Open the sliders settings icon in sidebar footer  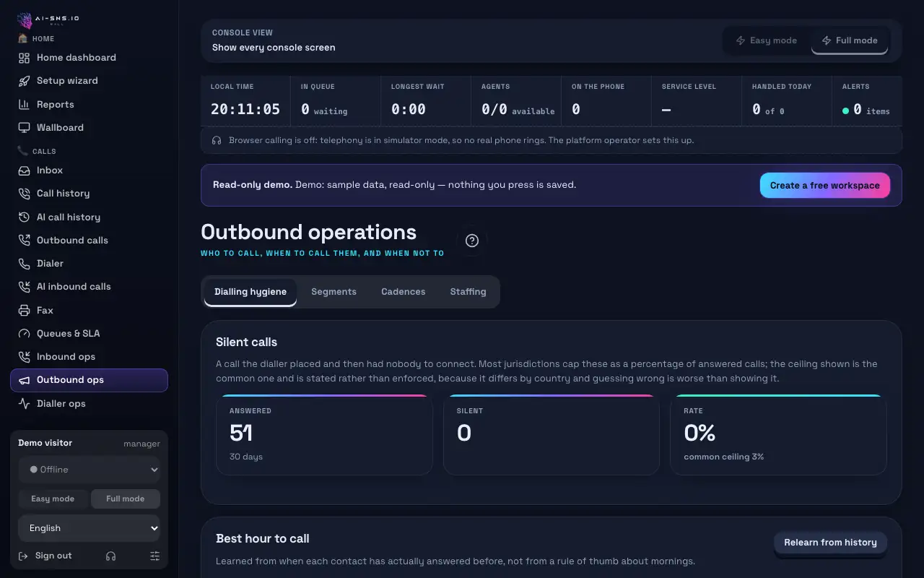[154, 556]
